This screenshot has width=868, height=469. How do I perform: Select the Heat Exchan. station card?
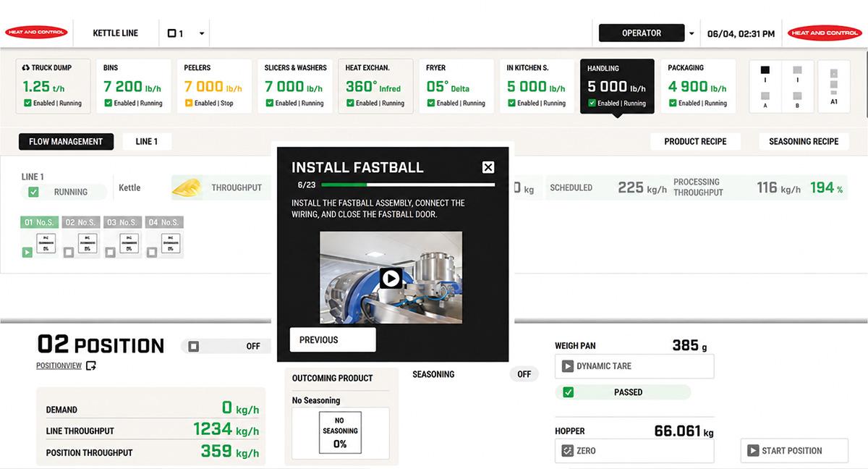point(376,85)
